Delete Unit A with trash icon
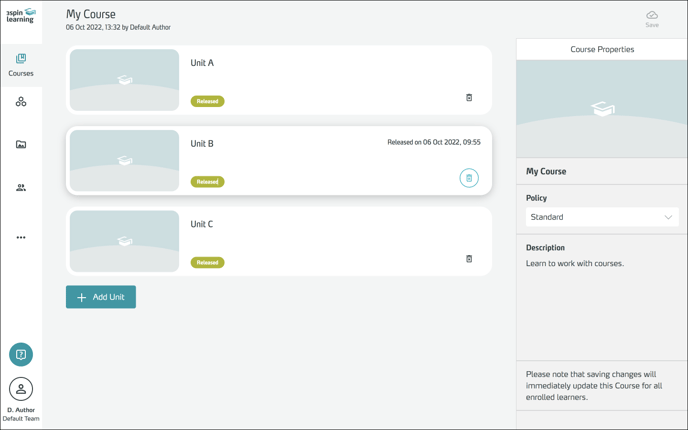This screenshot has height=430, width=688. tap(469, 98)
